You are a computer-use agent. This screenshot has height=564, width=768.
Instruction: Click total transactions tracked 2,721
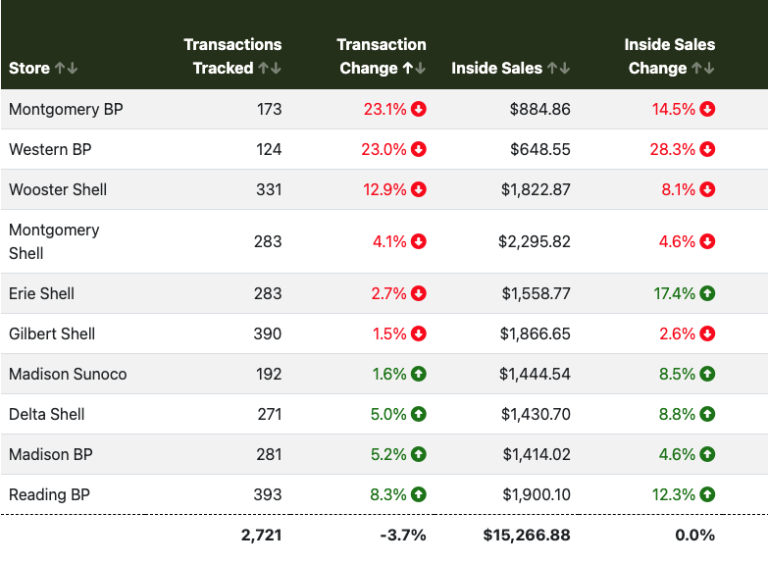coord(261,535)
